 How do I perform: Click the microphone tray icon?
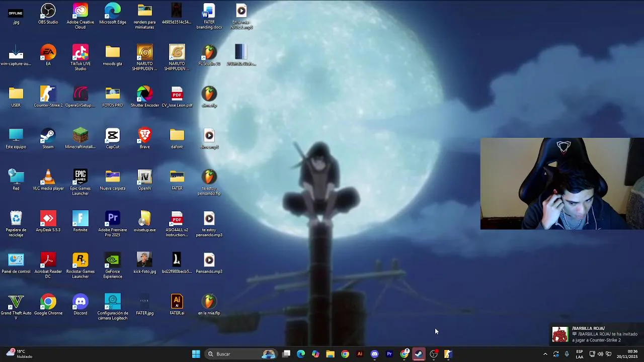pyautogui.click(x=567, y=354)
